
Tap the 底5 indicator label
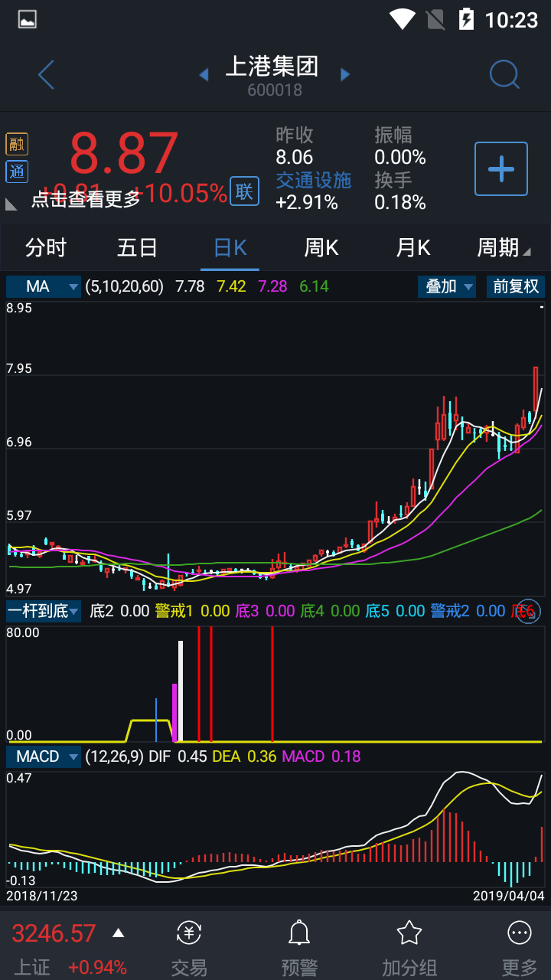[377, 611]
